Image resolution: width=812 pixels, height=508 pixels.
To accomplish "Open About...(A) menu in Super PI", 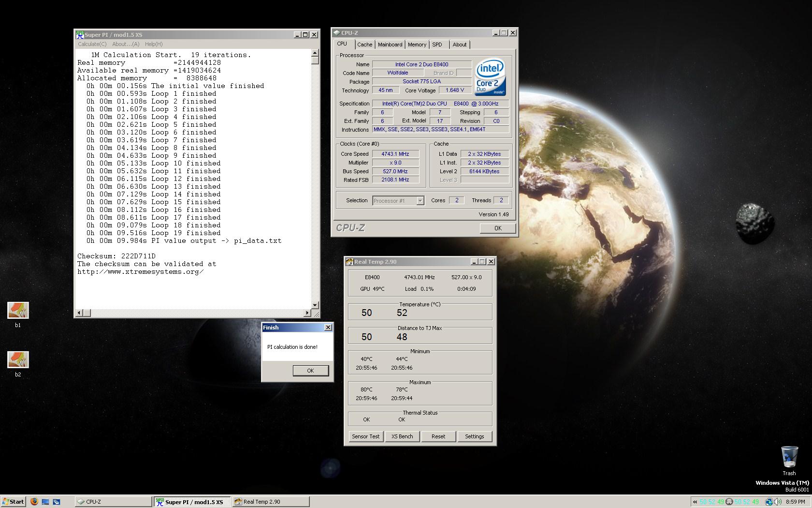I will point(126,44).
